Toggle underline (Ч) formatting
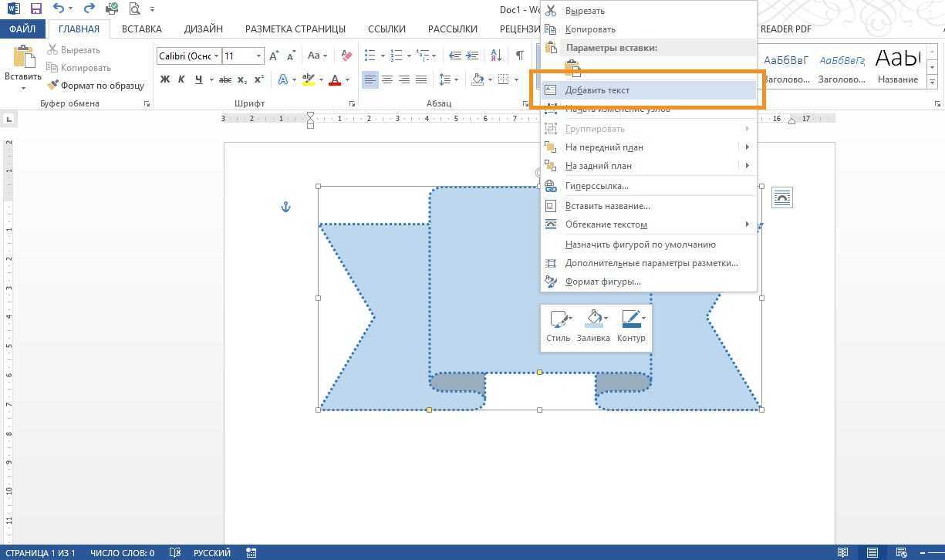Image resolution: width=945 pixels, height=560 pixels. point(199,79)
